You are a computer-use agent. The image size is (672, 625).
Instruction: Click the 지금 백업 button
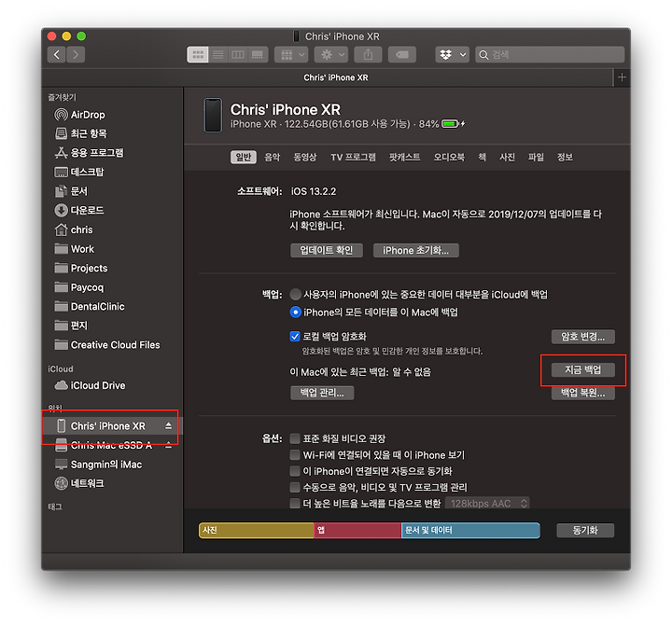point(582,370)
